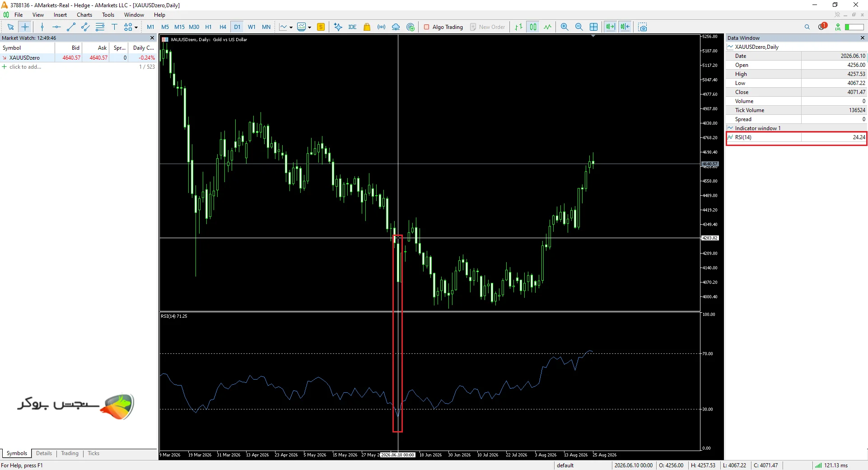
Task: Switch to the H4 timeframe
Action: pos(223,27)
